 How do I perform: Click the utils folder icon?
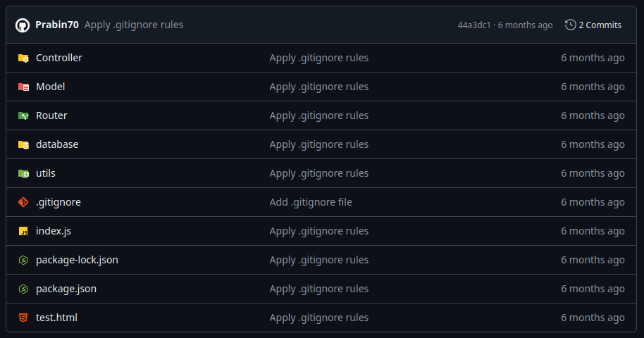point(23,173)
